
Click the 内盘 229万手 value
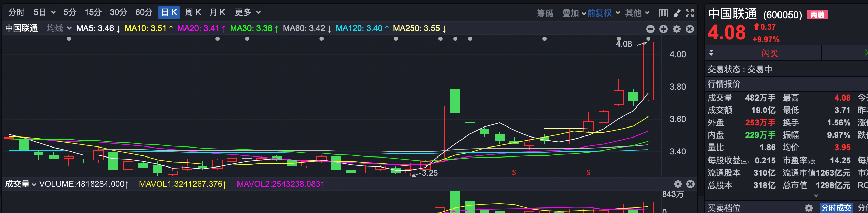pyautogui.click(x=760, y=135)
